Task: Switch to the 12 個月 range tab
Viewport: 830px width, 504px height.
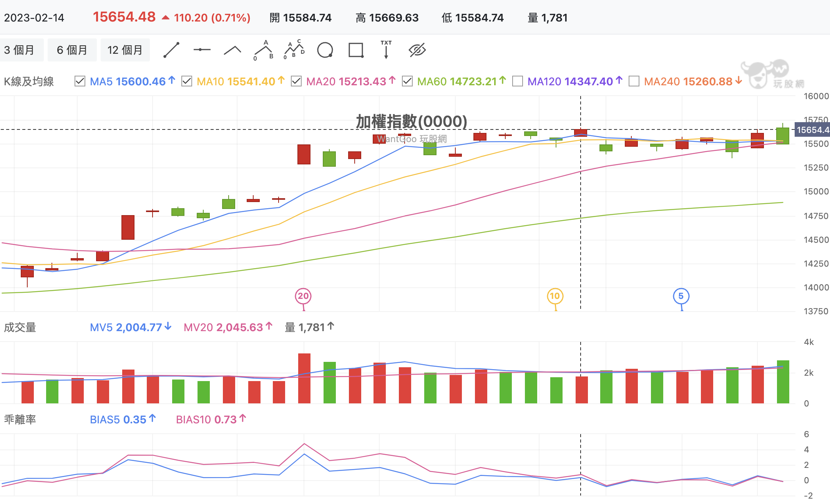Action: tap(125, 50)
